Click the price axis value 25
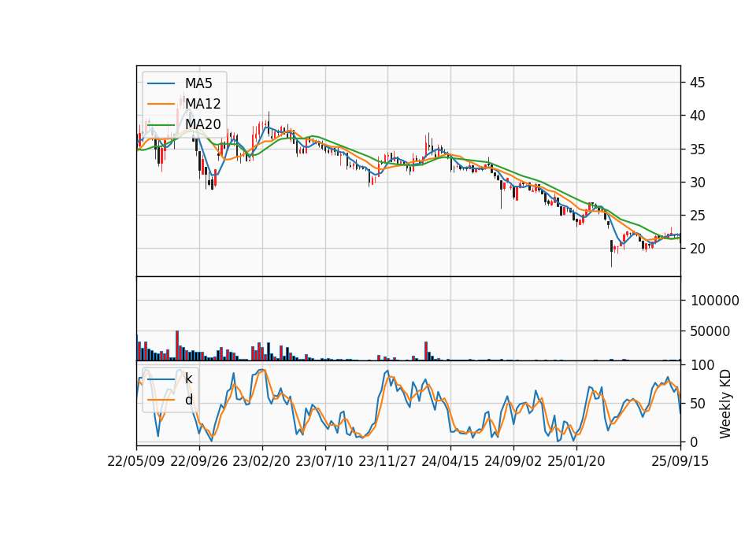The height and width of the screenshot is (543, 756). pyautogui.click(x=697, y=216)
